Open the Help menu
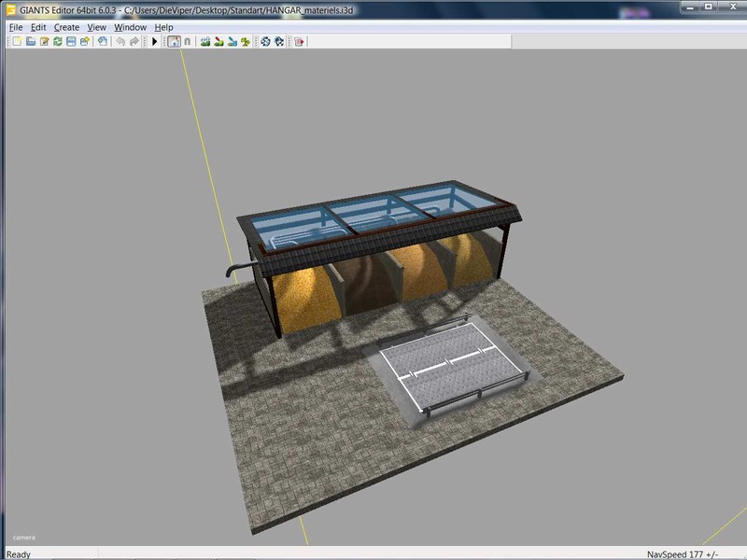Image resolution: width=747 pixels, height=560 pixels. pyautogui.click(x=164, y=27)
